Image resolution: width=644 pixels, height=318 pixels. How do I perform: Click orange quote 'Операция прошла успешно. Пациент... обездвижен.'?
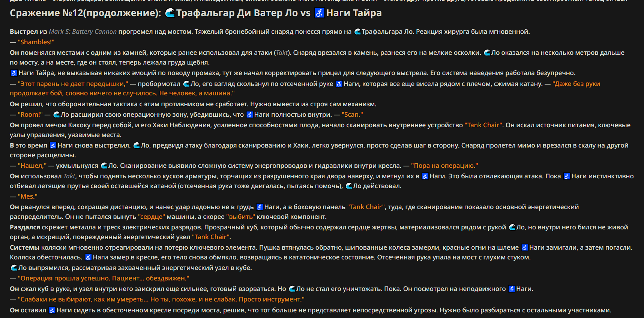(104, 278)
